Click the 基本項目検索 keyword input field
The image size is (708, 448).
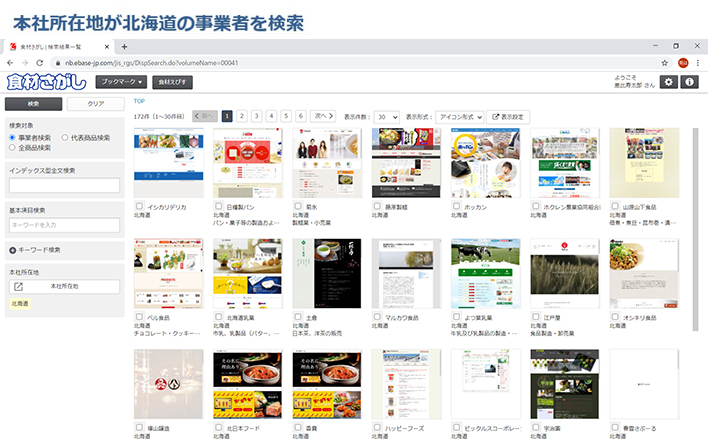tap(65, 225)
